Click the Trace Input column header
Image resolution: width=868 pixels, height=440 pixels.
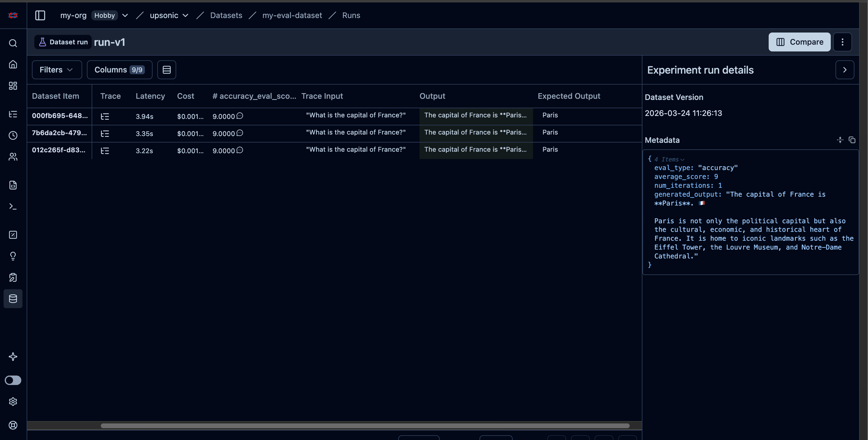(x=322, y=96)
